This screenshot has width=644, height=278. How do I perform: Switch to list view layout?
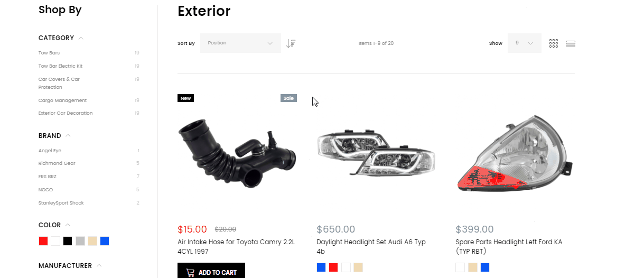point(571,43)
